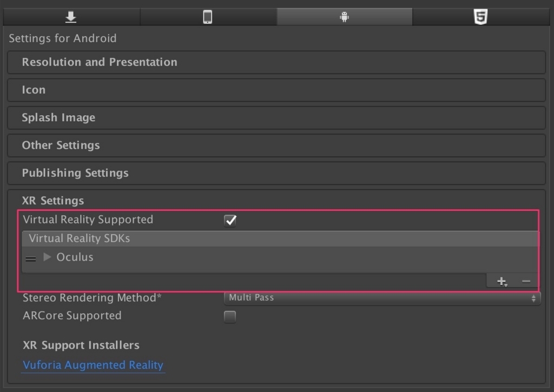Grab the Oculus reorder drag handle

tap(31, 258)
